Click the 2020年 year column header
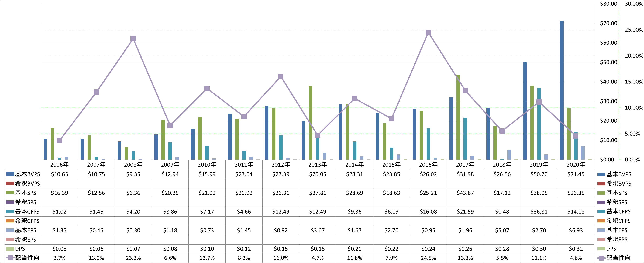Image resolution: width=644 pixels, height=263 pixels. coord(576,165)
